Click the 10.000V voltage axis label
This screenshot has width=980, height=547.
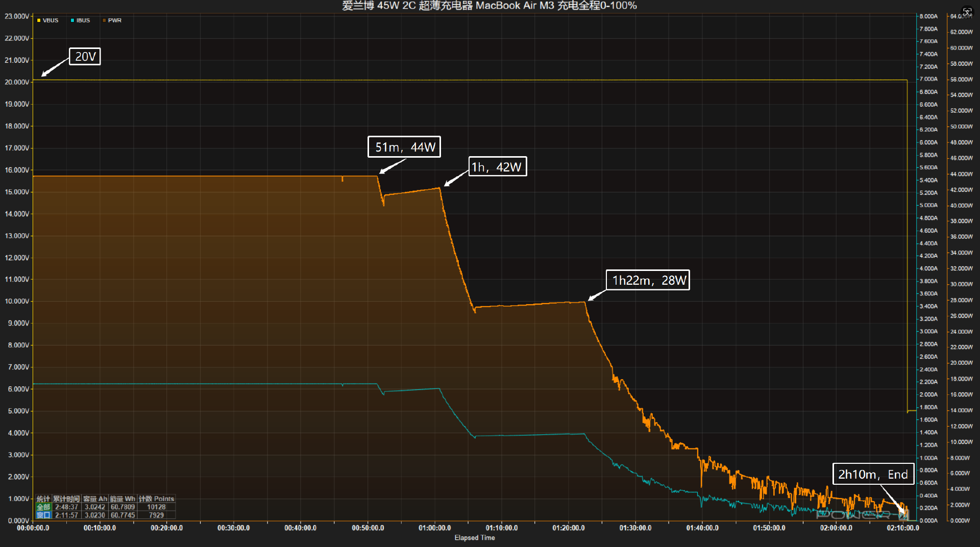pyautogui.click(x=17, y=301)
